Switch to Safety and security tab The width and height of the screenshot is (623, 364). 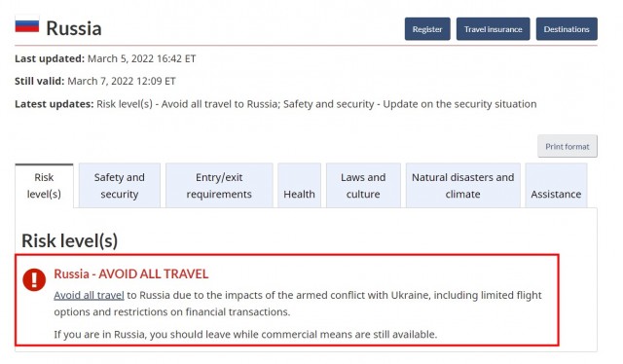(120, 186)
